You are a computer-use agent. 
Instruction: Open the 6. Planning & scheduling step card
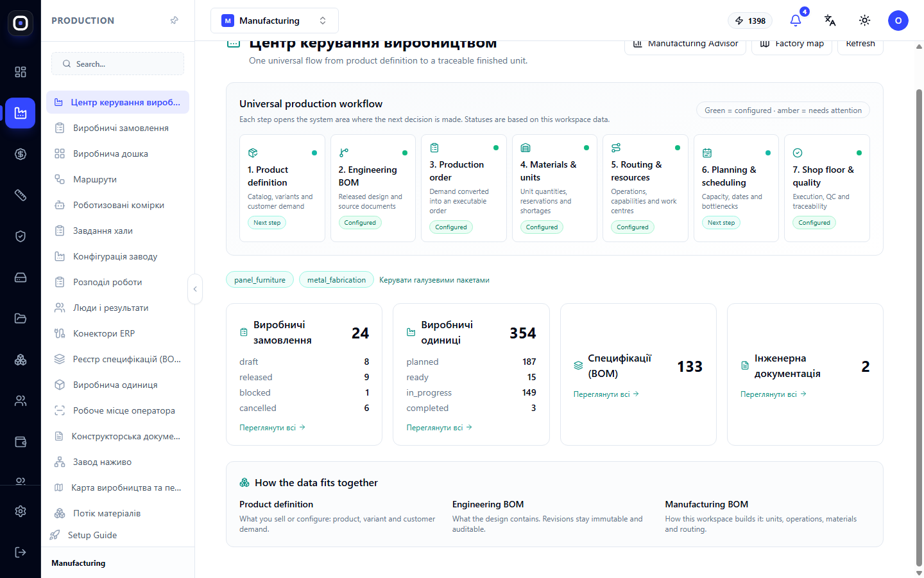[736, 188]
